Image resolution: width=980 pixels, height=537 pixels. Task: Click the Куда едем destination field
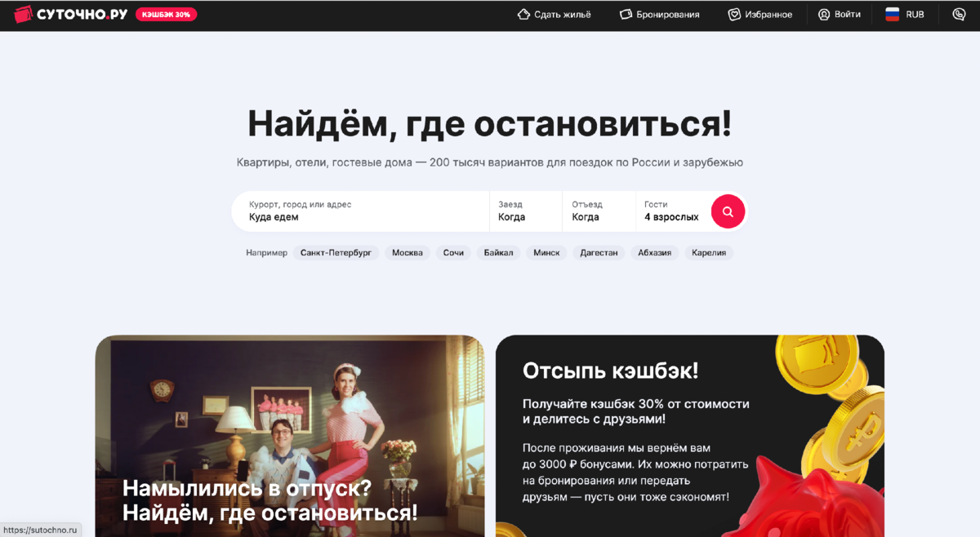360,211
